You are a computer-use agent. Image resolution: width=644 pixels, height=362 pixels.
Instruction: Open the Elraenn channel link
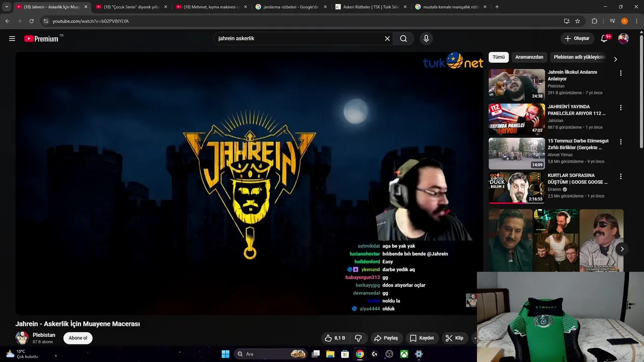[555, 190]
